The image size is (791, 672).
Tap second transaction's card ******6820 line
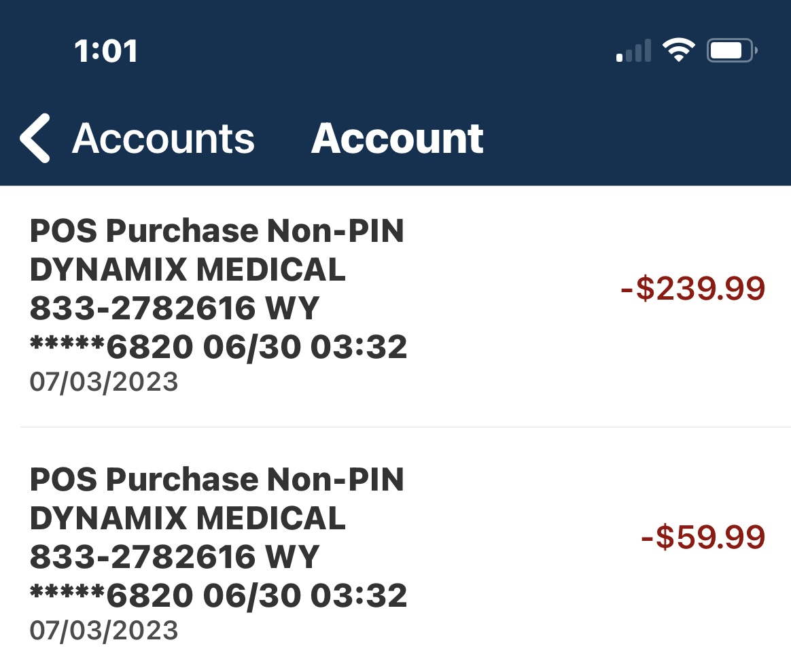(x=218, y=596)
